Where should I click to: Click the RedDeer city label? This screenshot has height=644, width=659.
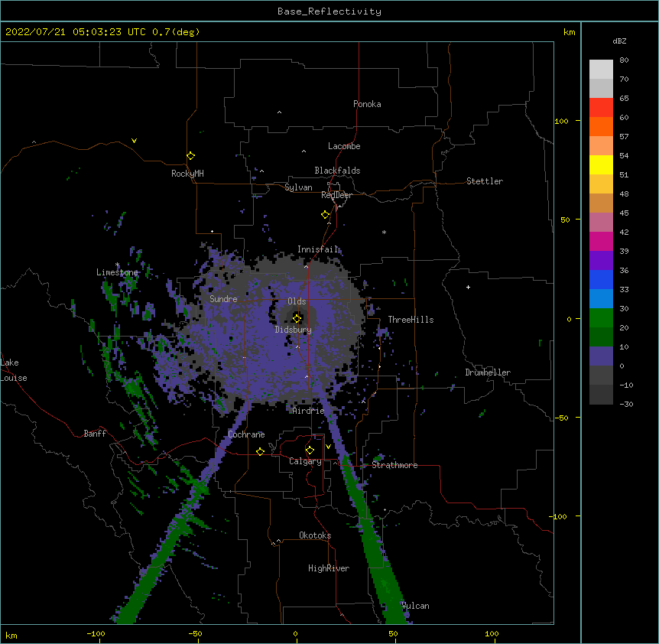[336, 195]
